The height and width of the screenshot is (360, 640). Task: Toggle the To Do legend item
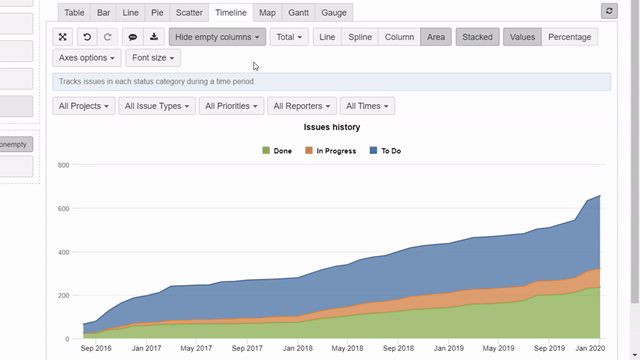click(385, 151)
